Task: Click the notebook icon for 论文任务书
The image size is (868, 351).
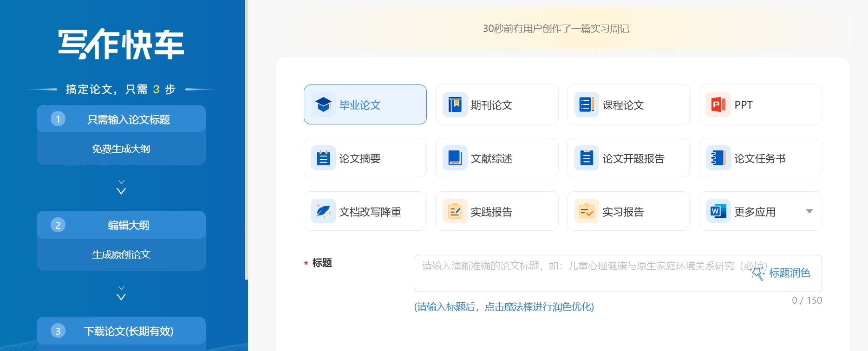Action: coord(718,158)
